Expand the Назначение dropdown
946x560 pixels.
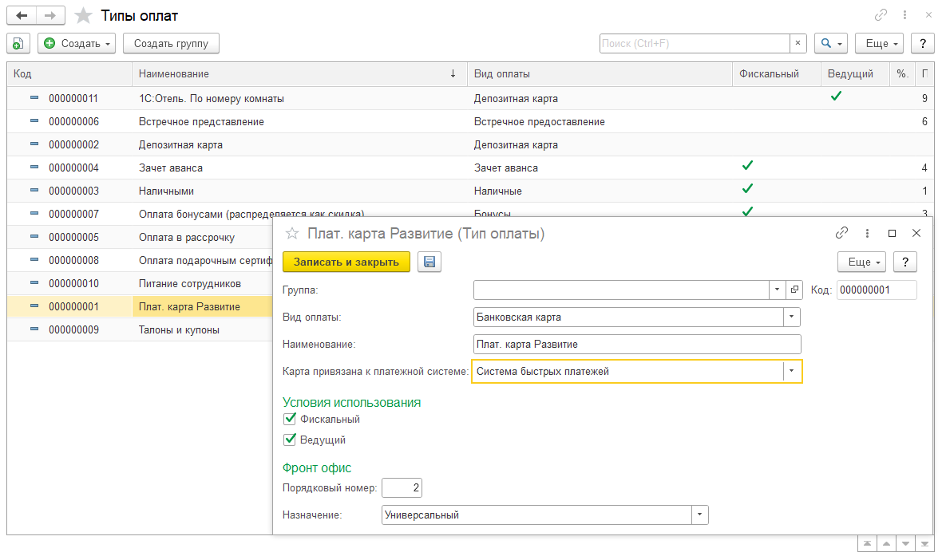699,515
